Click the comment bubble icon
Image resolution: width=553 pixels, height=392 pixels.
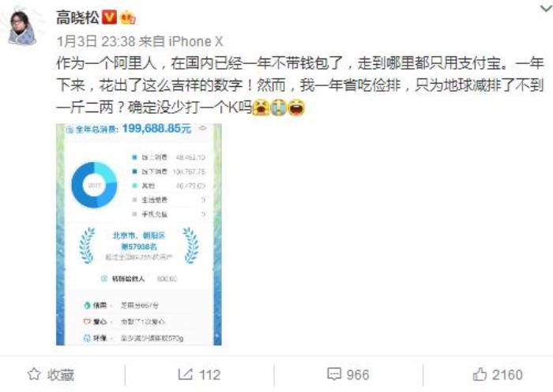click(x=334, y=374)
